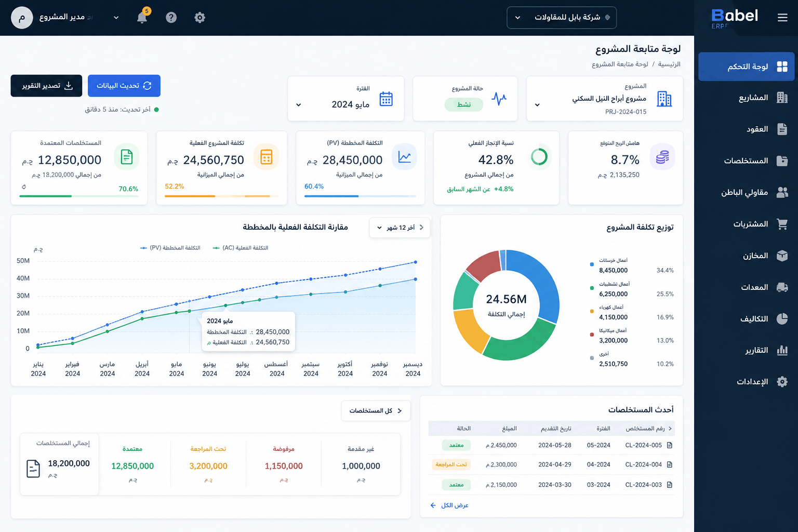The height and width of the screenshot is (532, 798).
Task: Click document icon for CL-2024-005
Action: tap(670, 445)
